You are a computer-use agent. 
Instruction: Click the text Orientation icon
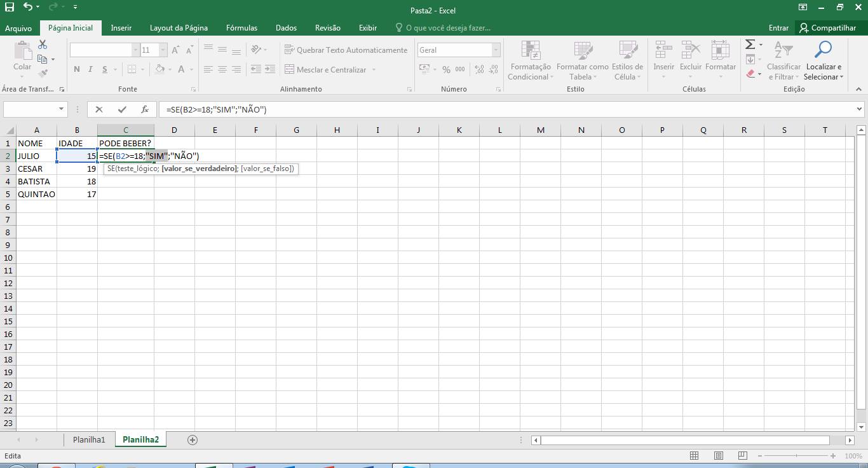tap(256, 50)
